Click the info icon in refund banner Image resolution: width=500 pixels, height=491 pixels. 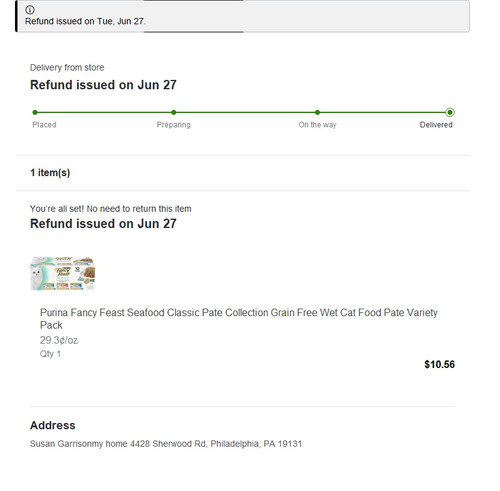(x=30, y=10)
